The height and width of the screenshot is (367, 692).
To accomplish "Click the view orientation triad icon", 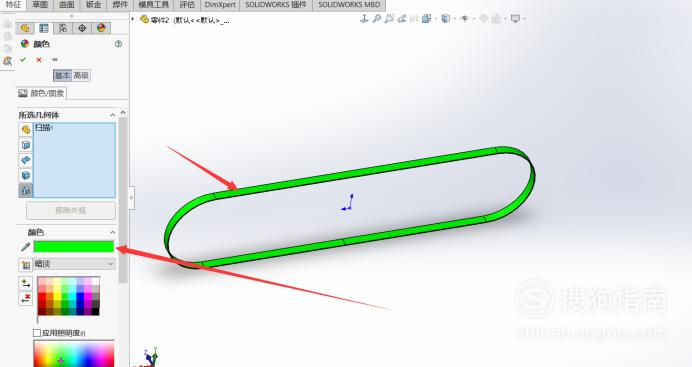I will point(364,19).
